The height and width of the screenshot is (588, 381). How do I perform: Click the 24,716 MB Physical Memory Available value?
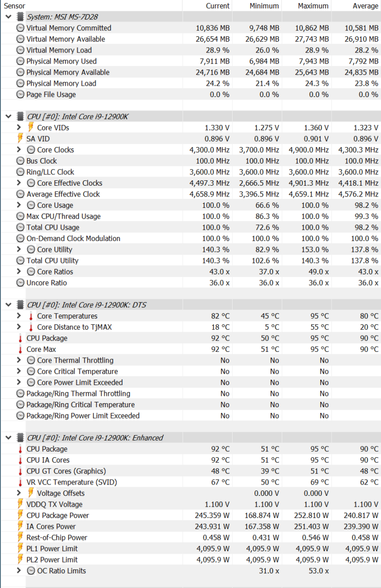tap(213, 73)
